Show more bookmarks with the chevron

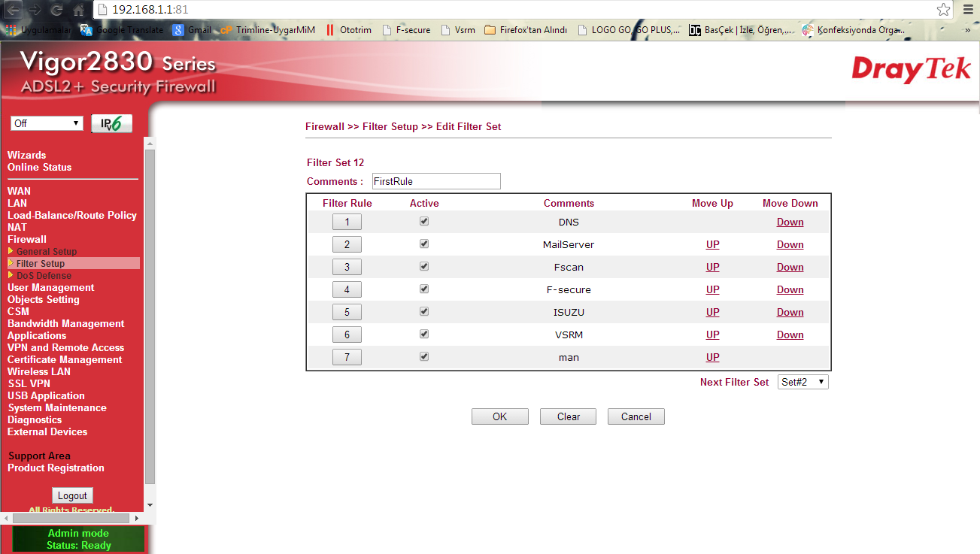(x=967, y=30)
